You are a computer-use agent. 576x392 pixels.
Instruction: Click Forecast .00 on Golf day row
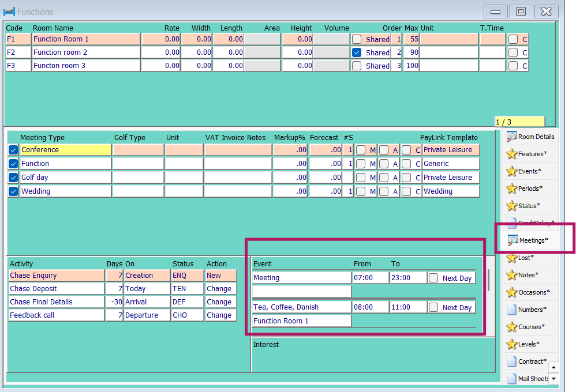tap(326, 178)
